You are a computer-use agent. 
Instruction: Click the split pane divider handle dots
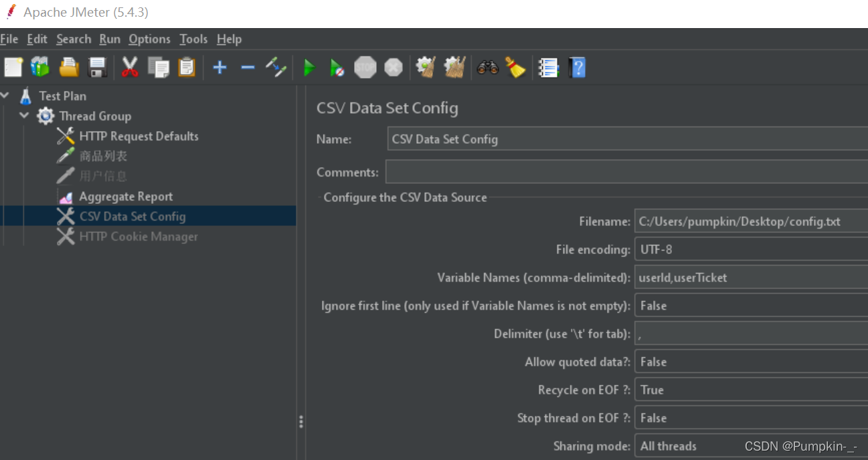pyautogui.click(x=301, y=422)
